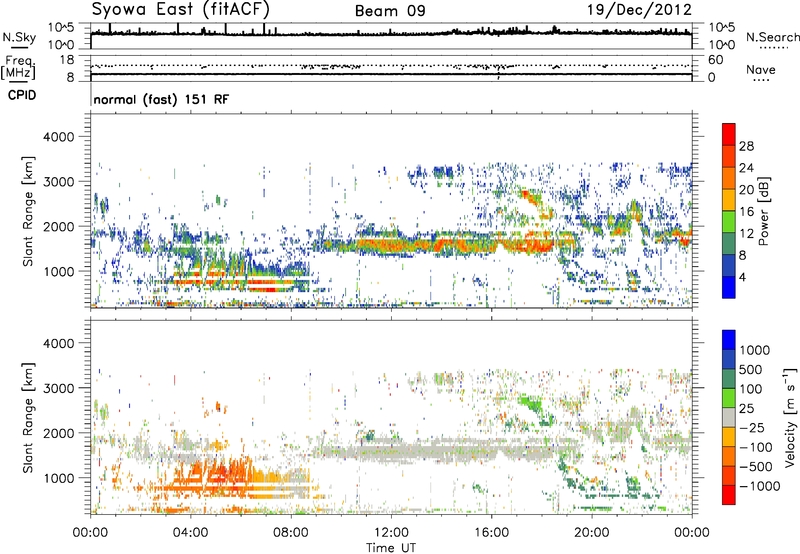Screen dimensions: 800x554
Task: Pick the yellow-orange Power segment between 16 and 20
Action: click(x=729, y=200)
